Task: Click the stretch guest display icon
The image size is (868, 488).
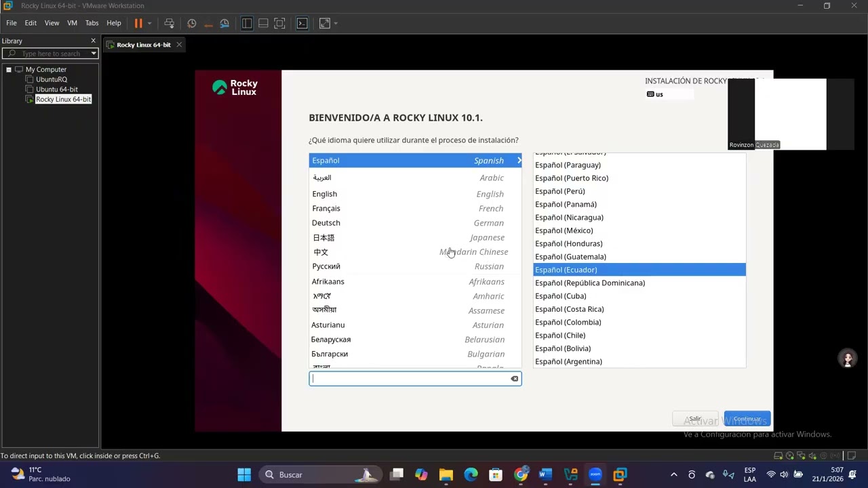Action: (x=325, y=23)
